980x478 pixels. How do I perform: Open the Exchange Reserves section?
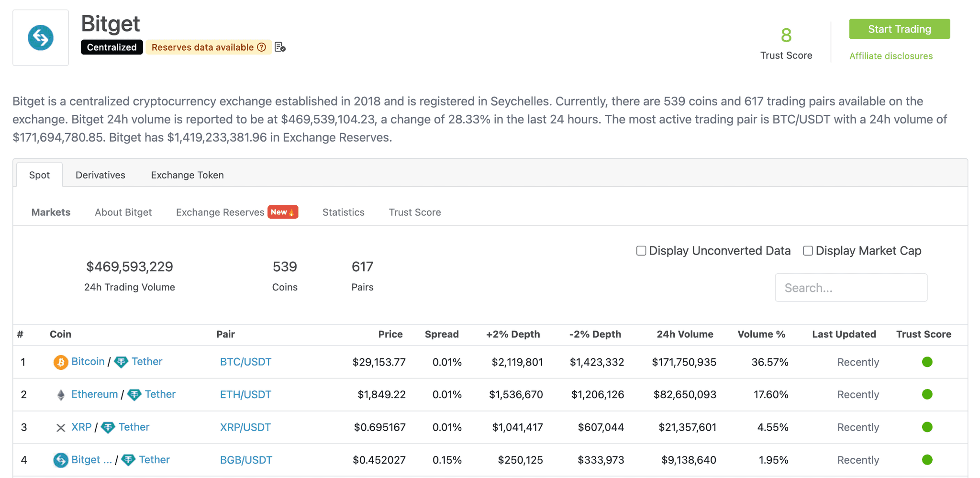(x=220, y=212)
